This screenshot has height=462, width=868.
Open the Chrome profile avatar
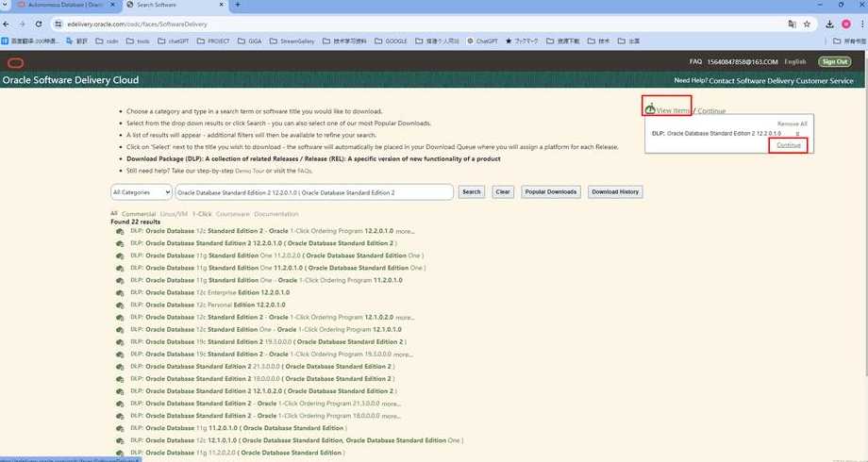click(846, 25)
